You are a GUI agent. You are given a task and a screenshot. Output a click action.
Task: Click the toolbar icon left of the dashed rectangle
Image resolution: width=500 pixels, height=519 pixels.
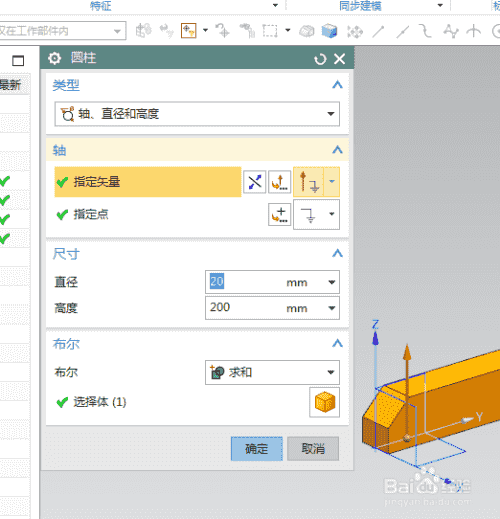[x=247, y=31]
